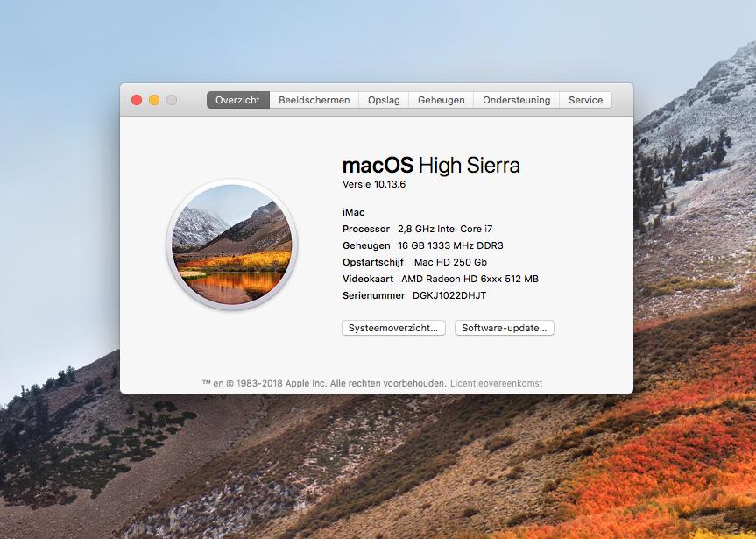Image resolution: width=756 pixels, height=539 pixels.
Task: Click Videokaart AMD Radeon HD 6xxx line
Action: (440, 279)
